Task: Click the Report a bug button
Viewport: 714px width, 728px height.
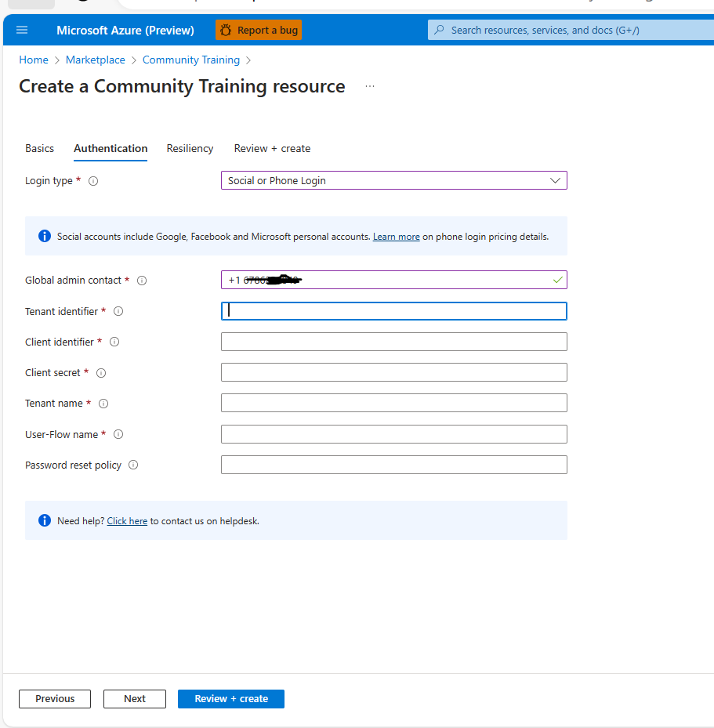Action: point(259,31)
